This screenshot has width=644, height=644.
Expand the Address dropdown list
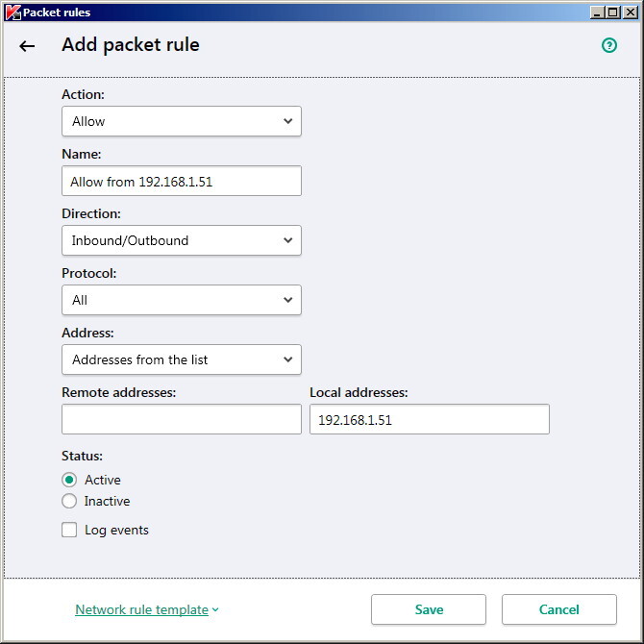click(181, 359)
